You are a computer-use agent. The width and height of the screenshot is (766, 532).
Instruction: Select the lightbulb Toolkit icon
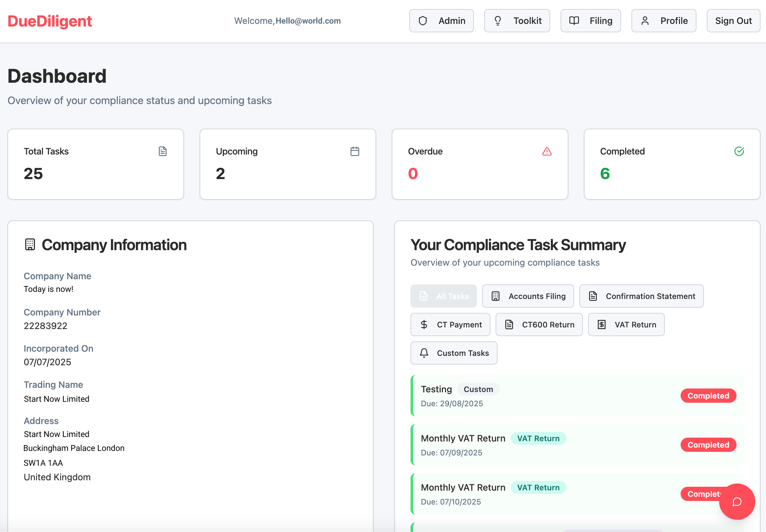coord(498,20)
